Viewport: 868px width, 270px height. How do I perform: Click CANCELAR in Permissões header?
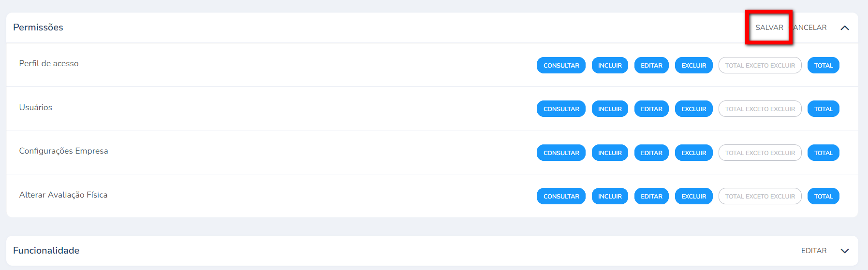coord(811,28)
